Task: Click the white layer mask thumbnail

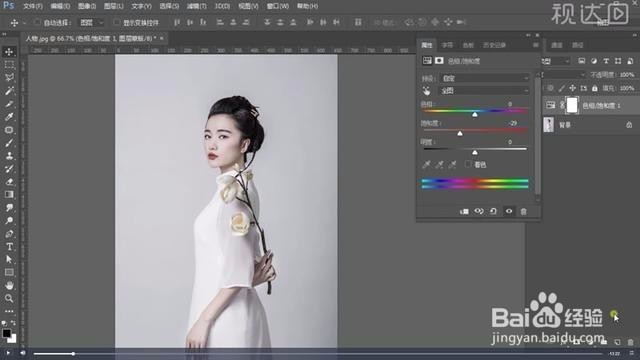Action: tap(572, 105)
